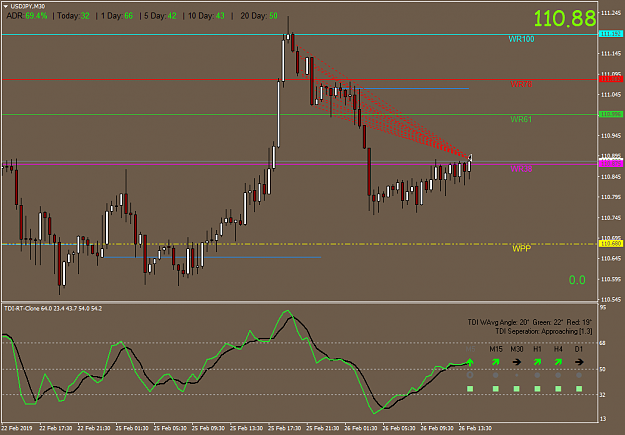Viewport: 625px width, 435px height.
Task: Click the 68 level on TDI scale
Action: (603, 343)
